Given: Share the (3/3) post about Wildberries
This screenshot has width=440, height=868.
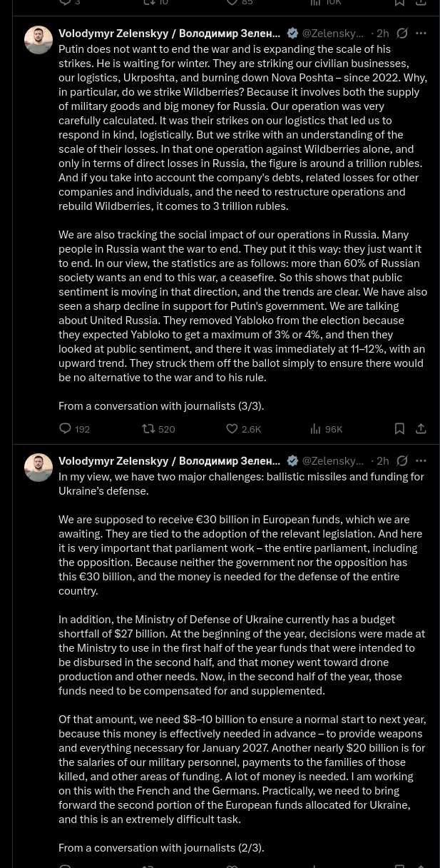Looking at the screenshot, I should coord(421,429).
